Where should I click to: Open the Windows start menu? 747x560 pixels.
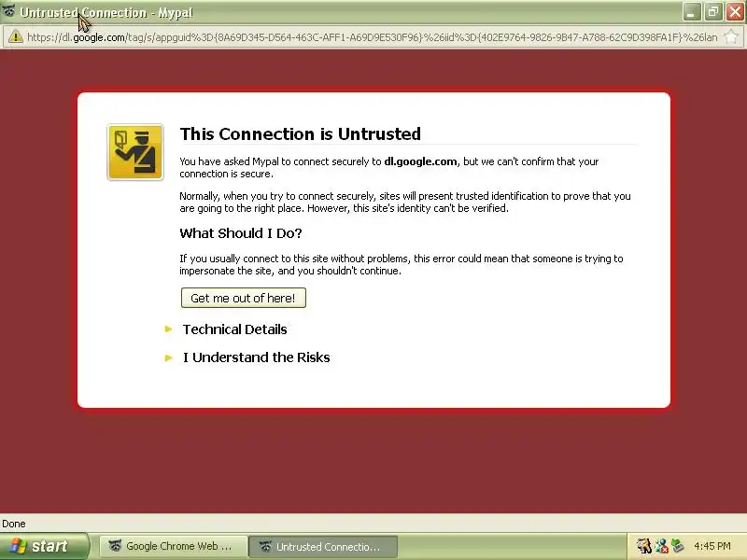coord(44,546)
